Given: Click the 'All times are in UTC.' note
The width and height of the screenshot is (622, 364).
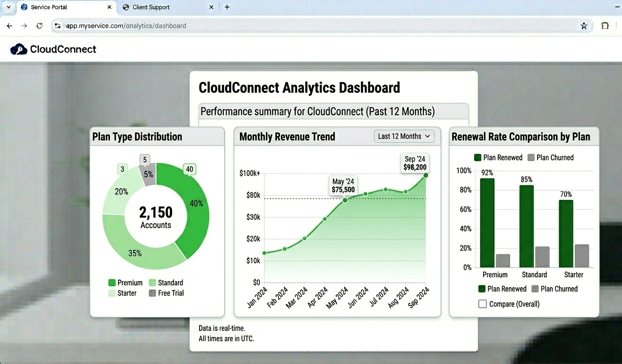Looking at the screenshot, I should pos(226,339).
